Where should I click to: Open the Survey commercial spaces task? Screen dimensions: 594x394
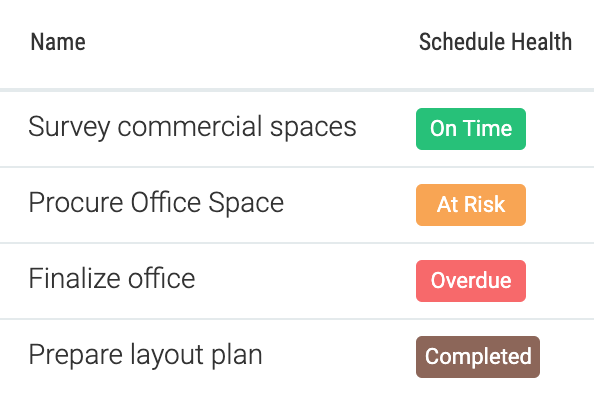tap(192, 127)
